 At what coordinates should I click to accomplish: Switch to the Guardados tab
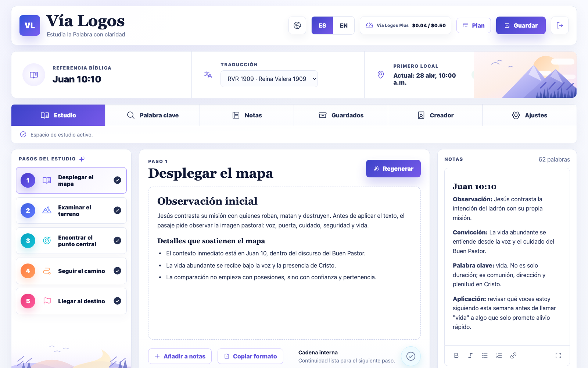tap(341, 115)
